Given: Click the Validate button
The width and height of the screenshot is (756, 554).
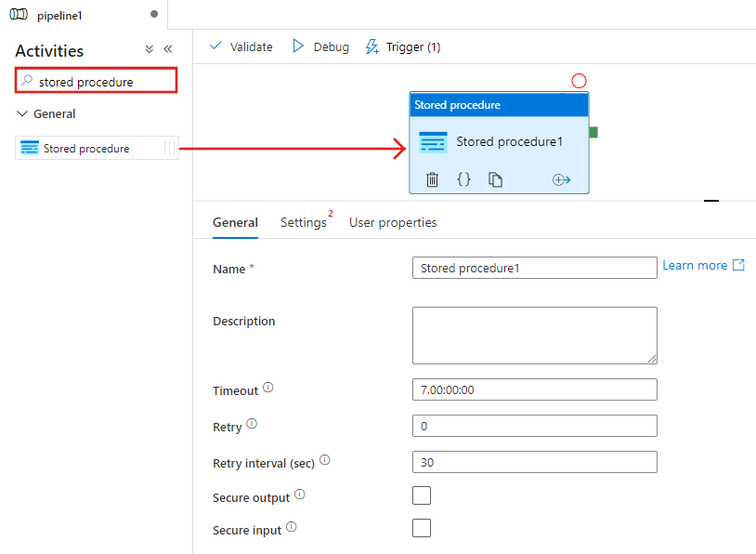Looking at the screenshot, I should (241, 46).
